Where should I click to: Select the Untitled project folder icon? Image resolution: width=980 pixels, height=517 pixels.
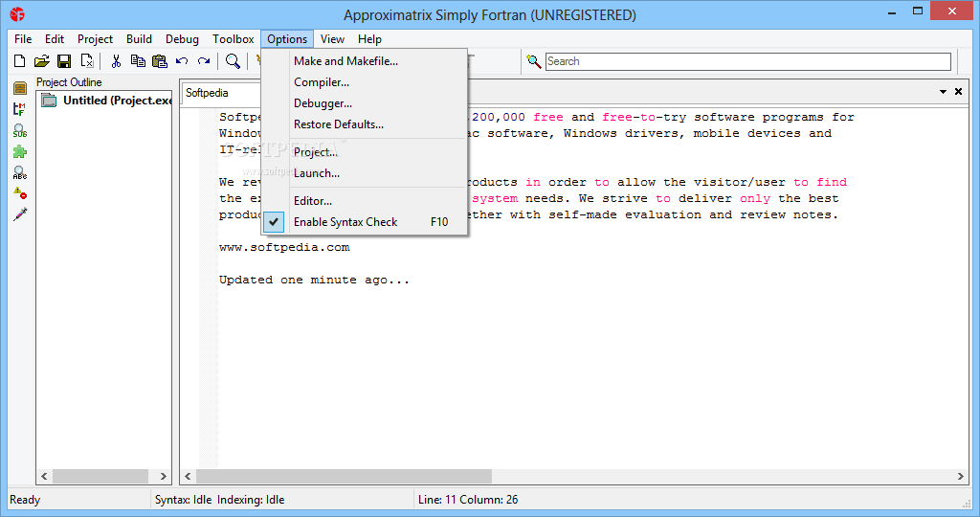point(49,100)
